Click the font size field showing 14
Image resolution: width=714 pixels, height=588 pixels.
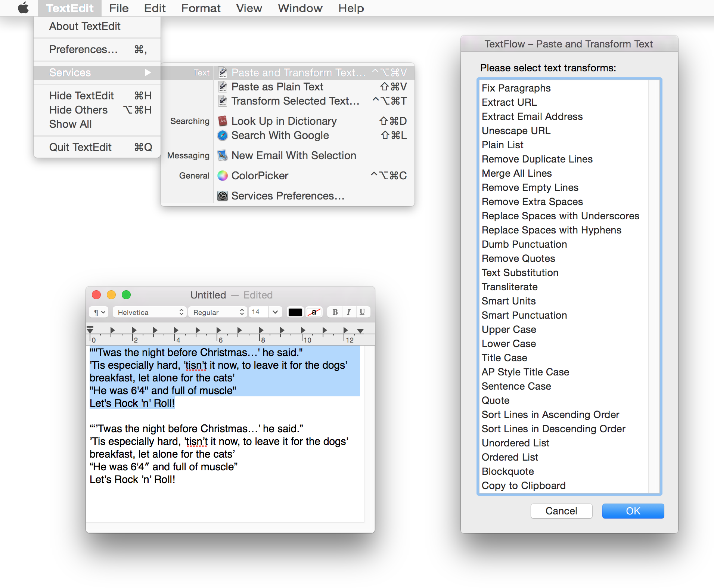[x=258, y=312]
